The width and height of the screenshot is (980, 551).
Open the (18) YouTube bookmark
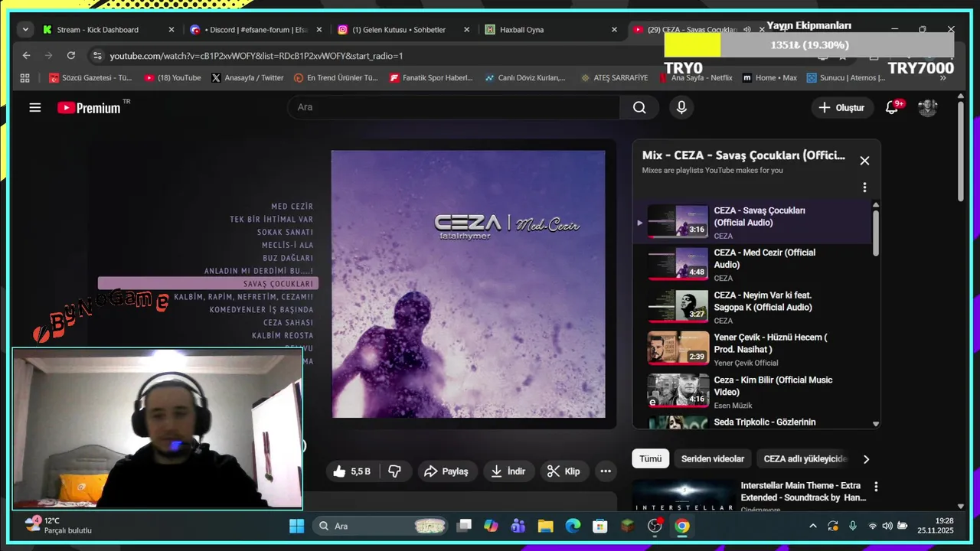click(x=173, y=77)
